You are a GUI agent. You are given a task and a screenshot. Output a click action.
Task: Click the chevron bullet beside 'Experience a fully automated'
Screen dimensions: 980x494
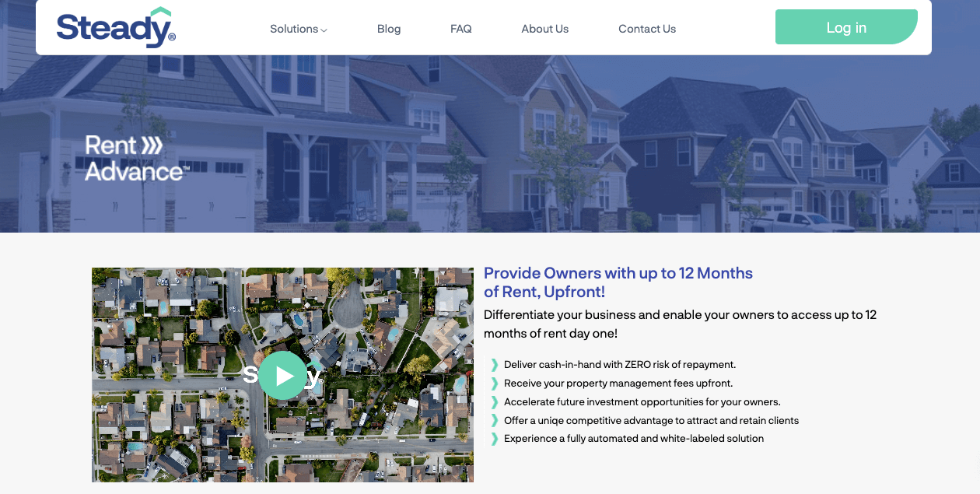click(495, 439)
